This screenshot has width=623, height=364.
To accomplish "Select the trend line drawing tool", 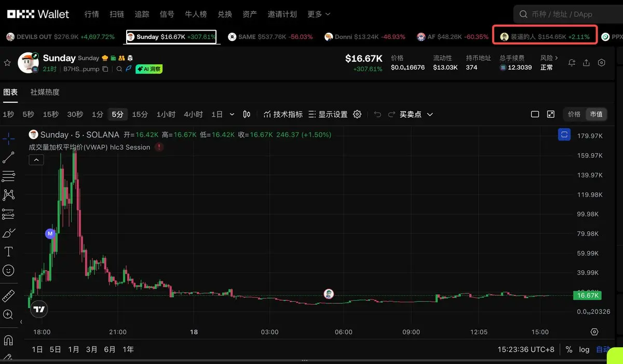I will (x=8, y=158).
